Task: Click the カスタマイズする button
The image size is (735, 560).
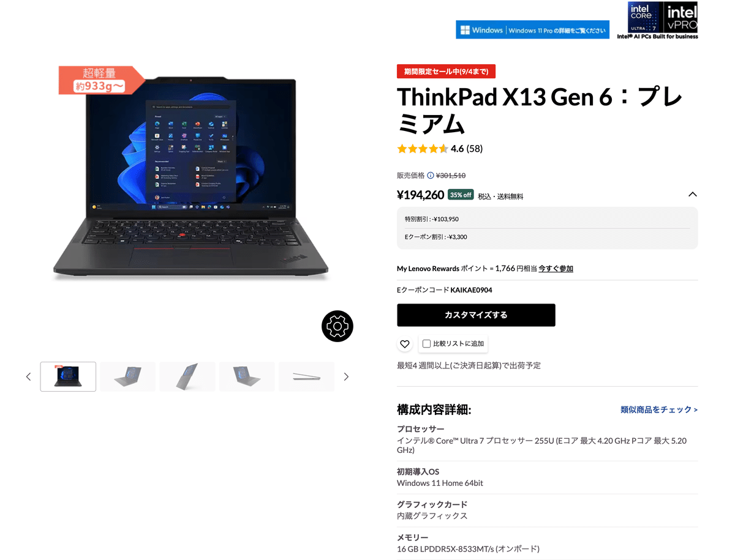Action: pyautogui.click(x=476, y=315)
